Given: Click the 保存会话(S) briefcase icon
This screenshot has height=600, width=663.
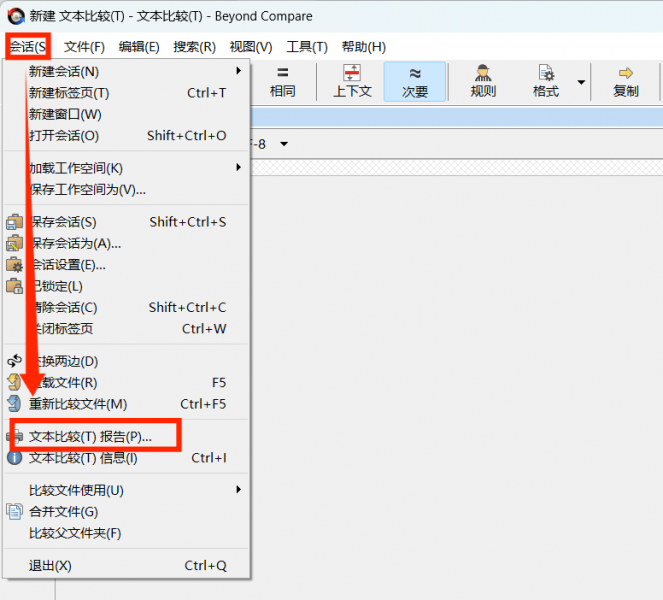Looking at the screenshot, I should [14, 222].
